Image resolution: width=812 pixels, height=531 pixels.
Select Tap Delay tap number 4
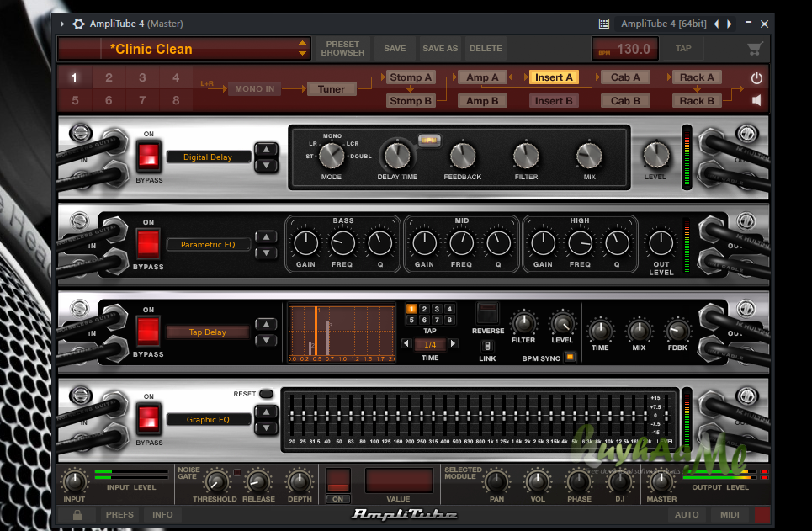coord(449,309)
